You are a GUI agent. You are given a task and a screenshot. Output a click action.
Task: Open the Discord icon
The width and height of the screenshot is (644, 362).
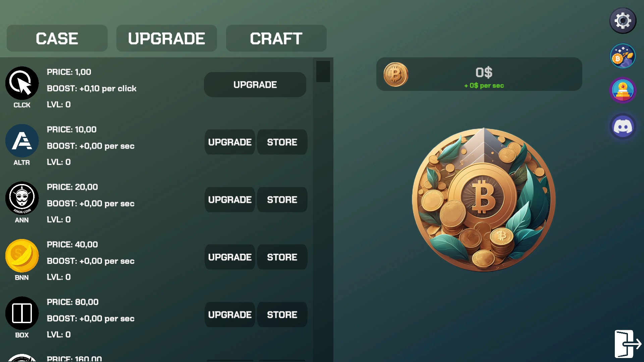coord(623,127)
